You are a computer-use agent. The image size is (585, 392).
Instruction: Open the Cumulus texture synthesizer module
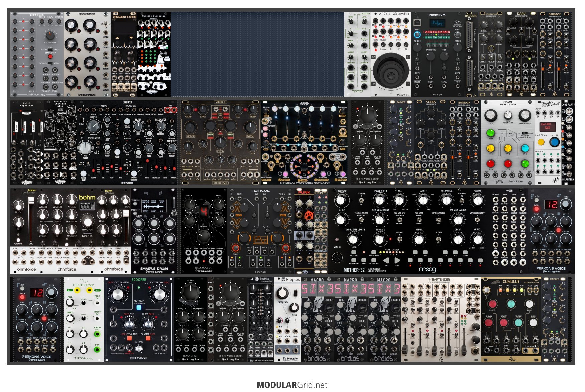tap(511, 319)
